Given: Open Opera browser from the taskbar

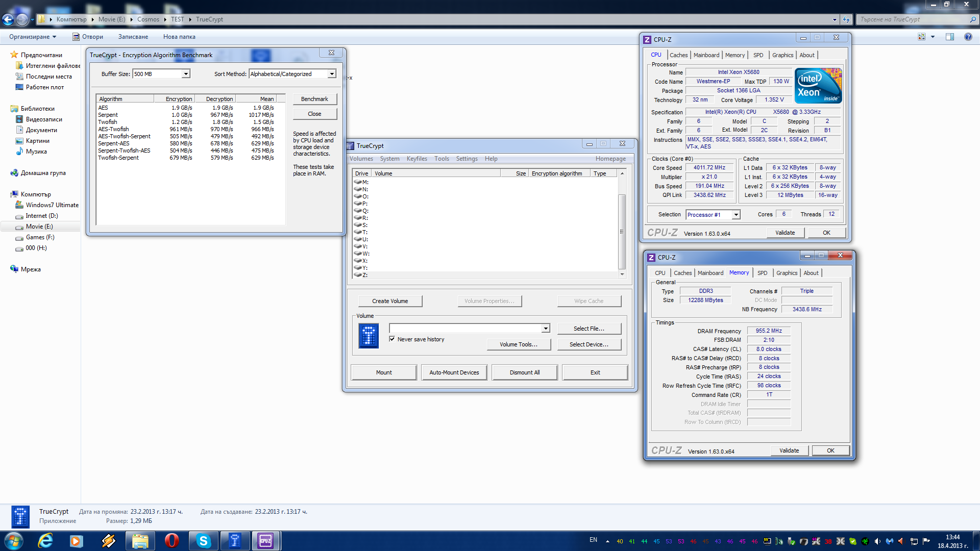Looking at the screenshot, I should click(171, 541).
